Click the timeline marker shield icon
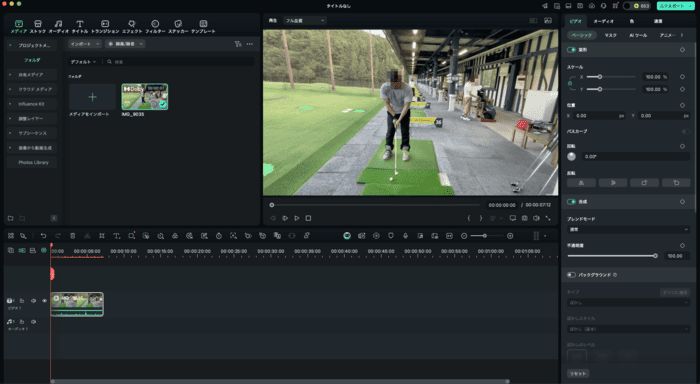This screenshot has height=384, width=700. pyautogui.click(x=391, y=236)
